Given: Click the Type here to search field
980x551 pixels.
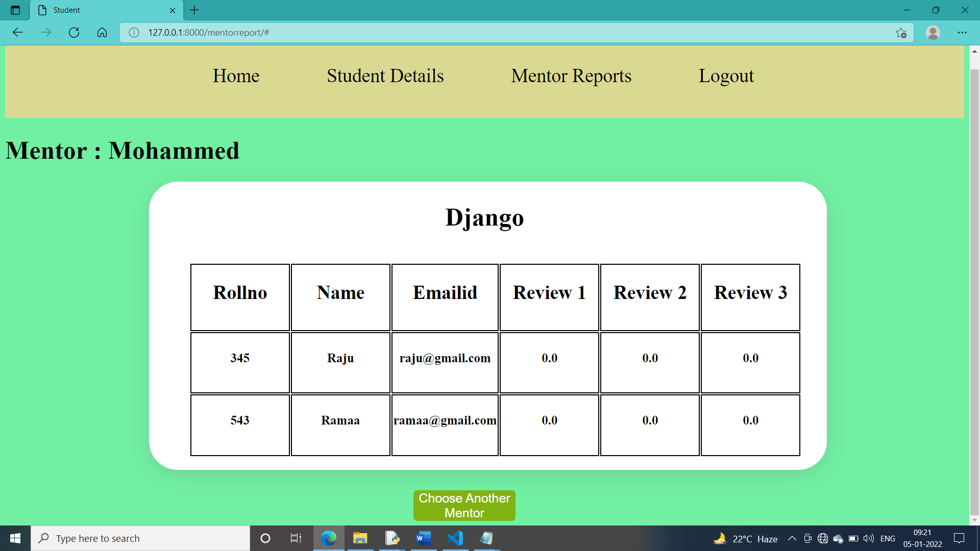Looking at the screenshot, I should click(x=140, y=538).
